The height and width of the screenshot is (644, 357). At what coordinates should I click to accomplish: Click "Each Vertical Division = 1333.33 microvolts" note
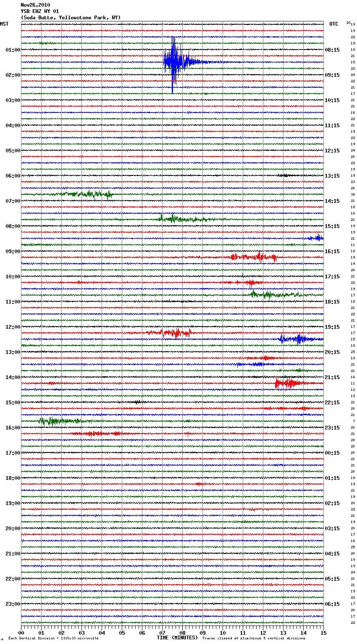coord(53,638)
